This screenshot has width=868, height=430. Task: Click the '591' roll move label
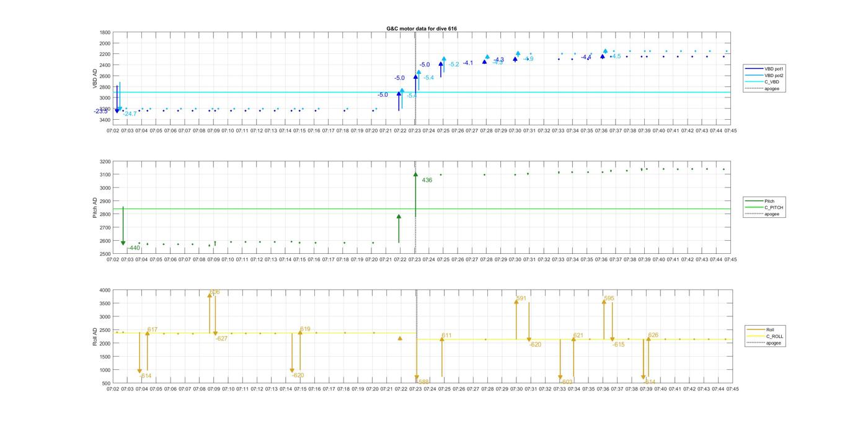[x=521, y=298]
